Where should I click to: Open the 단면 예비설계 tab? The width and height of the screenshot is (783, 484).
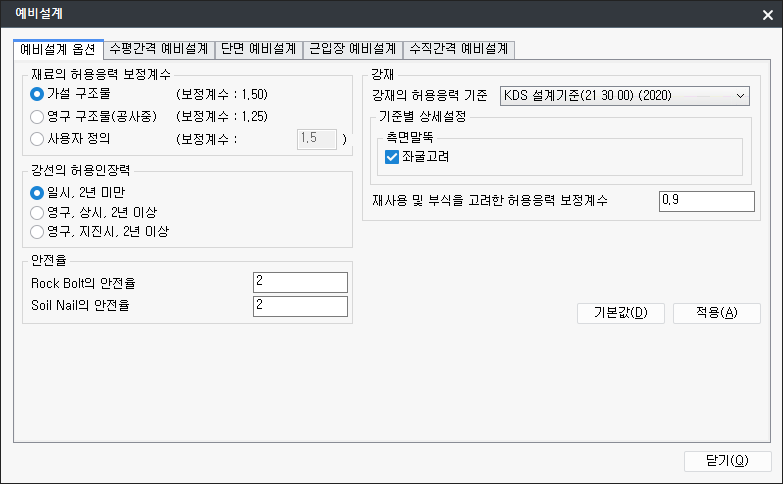coord(258,48)
